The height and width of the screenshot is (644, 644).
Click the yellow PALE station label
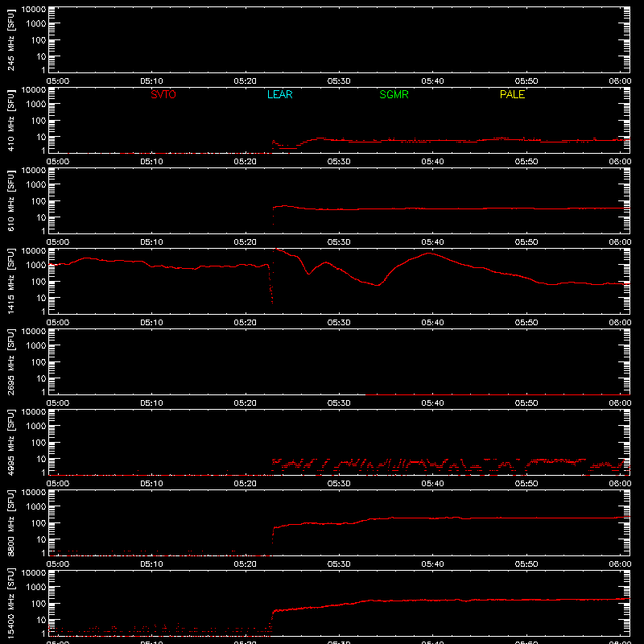point(512,94)
